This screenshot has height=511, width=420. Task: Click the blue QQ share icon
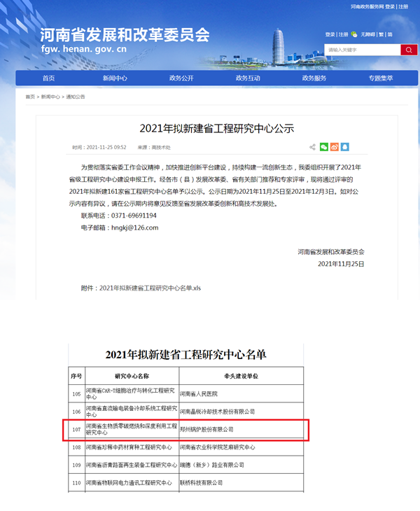344,147
